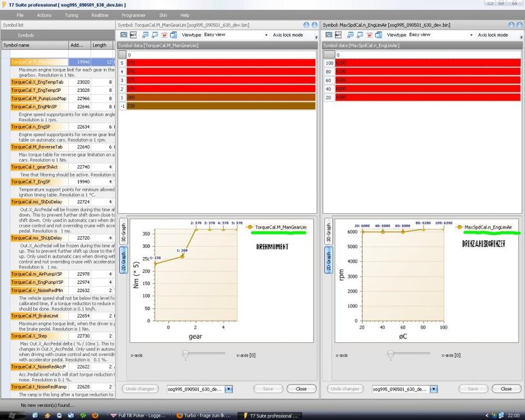The height and width of the screenshot is (420, 525).
Task: Open the Programmer menu
Action: click(133, 15)
